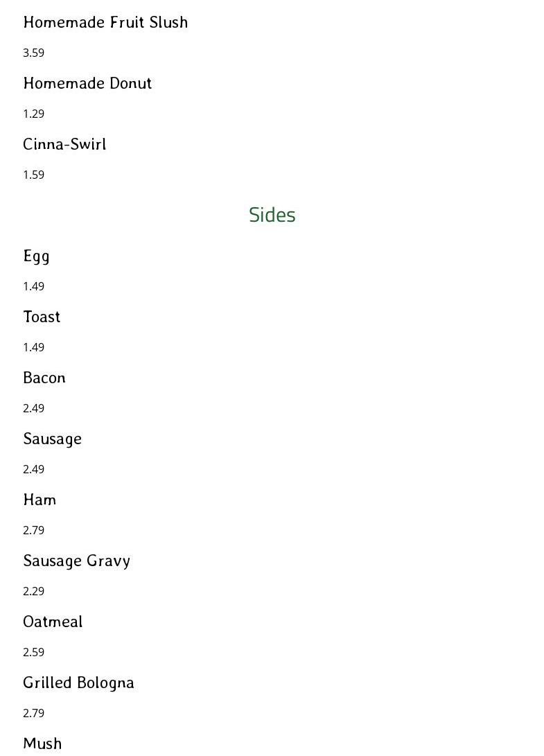Viewport: 544px width, 756px height.
Task: Click the 2.79 price under Ham
Action: pos(33,530)
